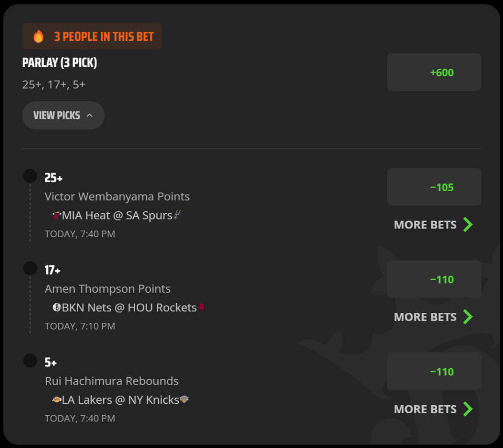503x448 pixels.
Task: Click the chevron next to View Picks
Action: click(x=89, y=115)
